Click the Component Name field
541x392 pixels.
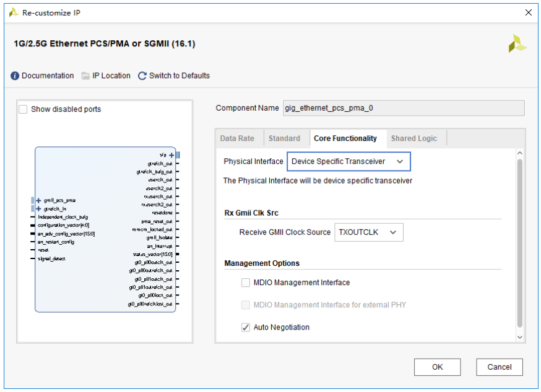pos(403,108)
